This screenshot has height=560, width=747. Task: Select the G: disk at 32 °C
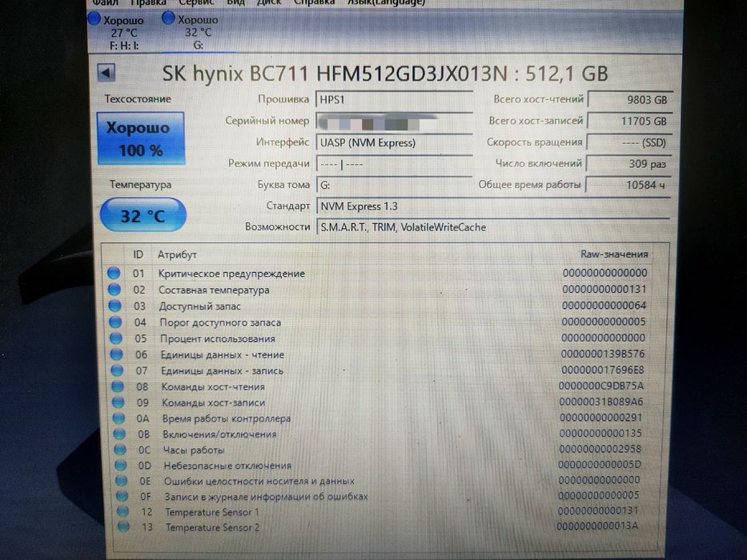[x=191, y=32]
